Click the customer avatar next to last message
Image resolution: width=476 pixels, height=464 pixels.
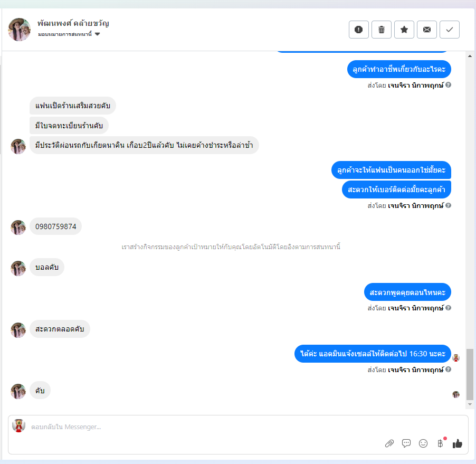tap(18, 391)
